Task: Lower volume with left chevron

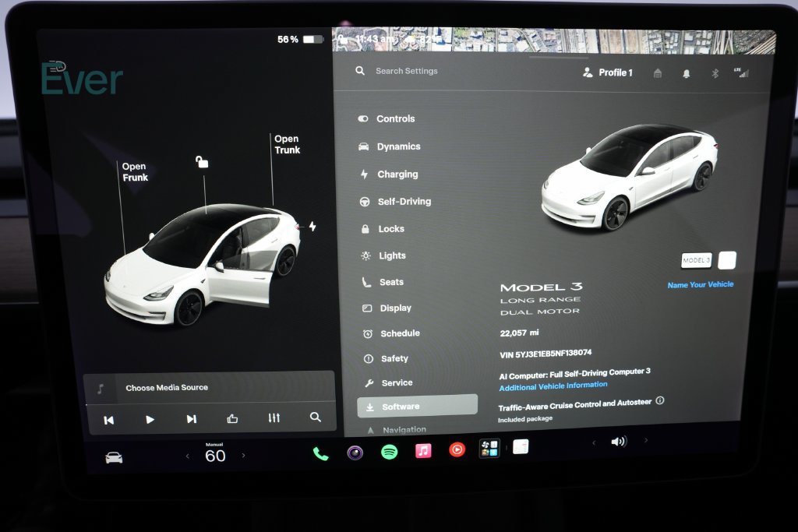Action: click(x=593, y=443)
